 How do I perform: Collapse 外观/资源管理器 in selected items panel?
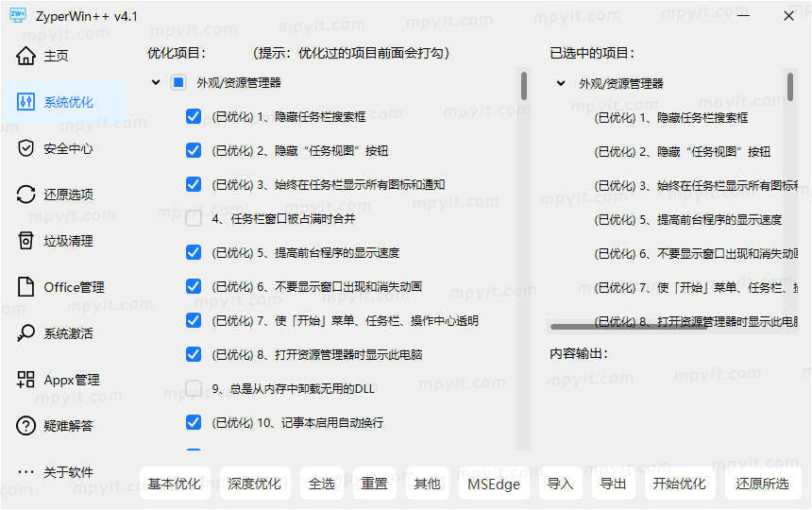pyautogui.click(x=561, y=83)
